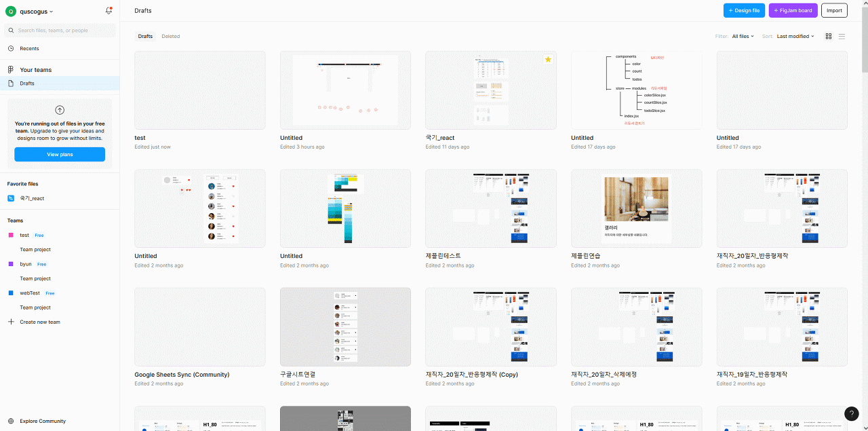Click the Import button
This screenshot has width=868, height=431.
[x=834, y=10]
